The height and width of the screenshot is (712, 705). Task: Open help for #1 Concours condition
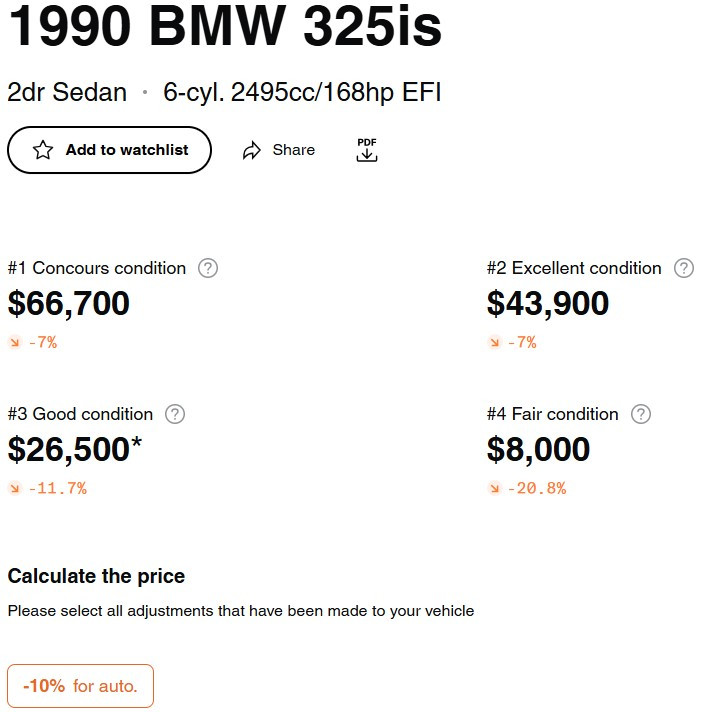208,268
